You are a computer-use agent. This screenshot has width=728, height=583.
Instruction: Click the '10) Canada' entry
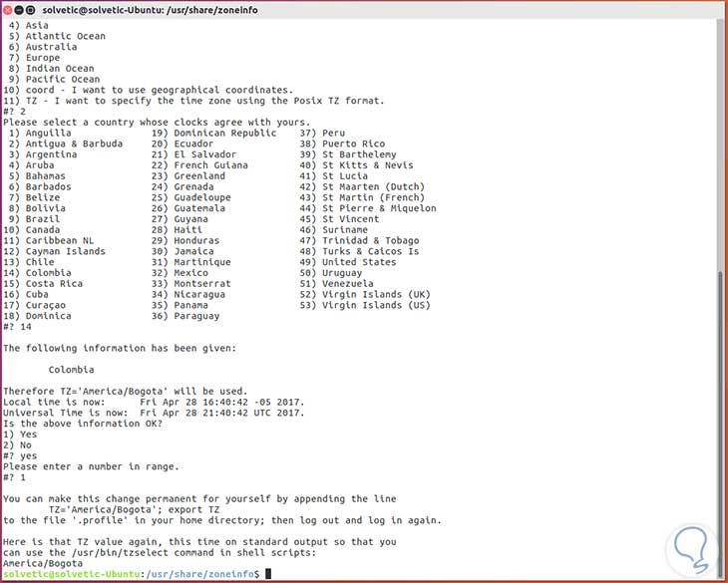(x=32, y=229)
